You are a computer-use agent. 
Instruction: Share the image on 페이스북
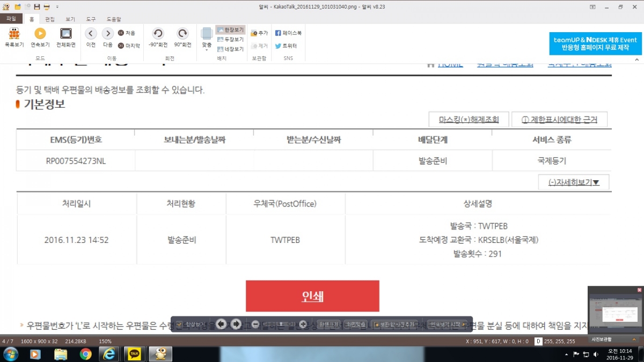(288, 33)
